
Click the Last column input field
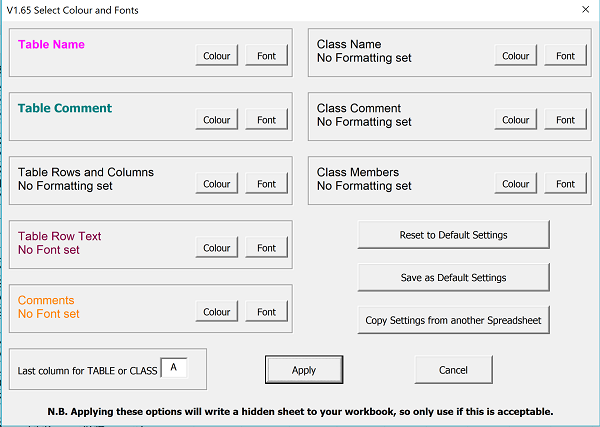(x=173, y=369)
